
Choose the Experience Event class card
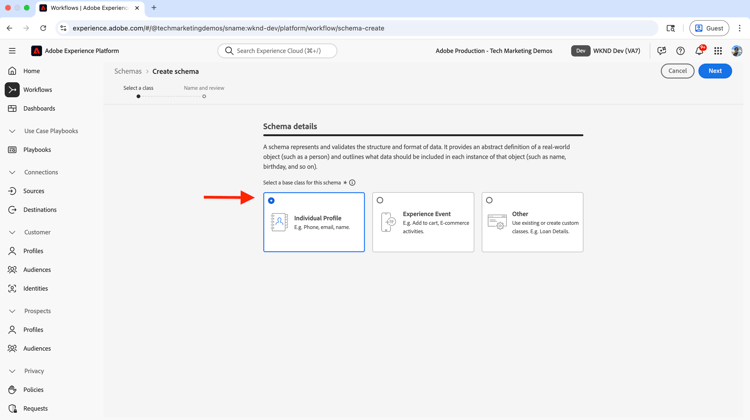pyautogui.click(x=423, y=222)
